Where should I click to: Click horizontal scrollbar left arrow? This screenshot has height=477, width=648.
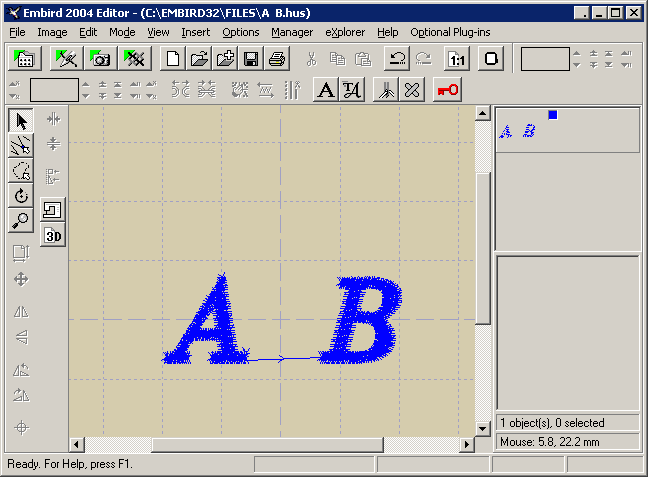(x=76, y=444)
